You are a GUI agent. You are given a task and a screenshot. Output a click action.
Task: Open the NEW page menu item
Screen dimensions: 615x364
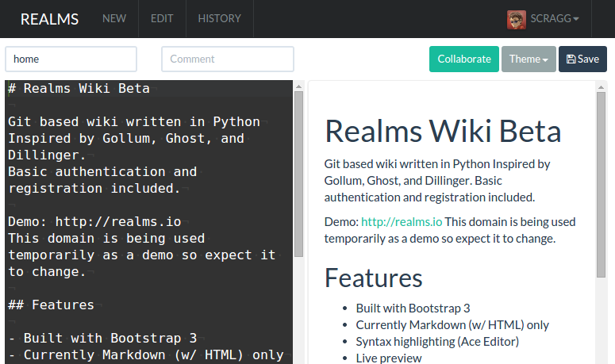(x=114, y=19)
